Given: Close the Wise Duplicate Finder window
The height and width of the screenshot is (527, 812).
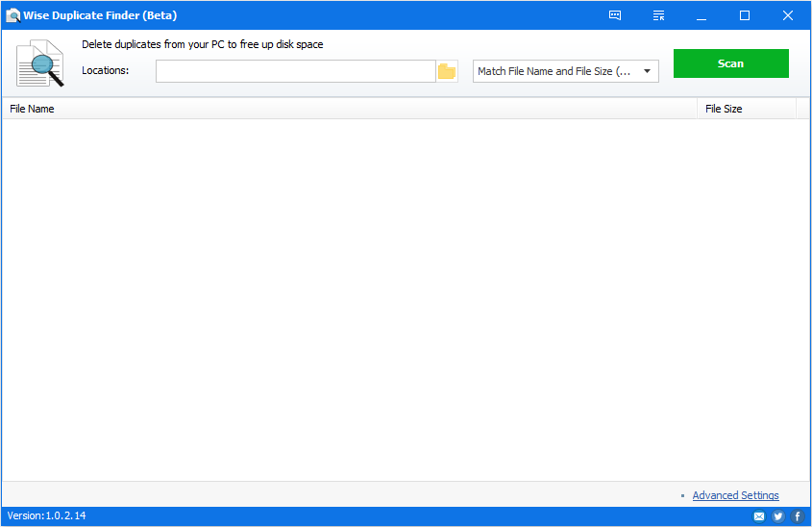Looking at the screenshot, I should coord(788,15).
